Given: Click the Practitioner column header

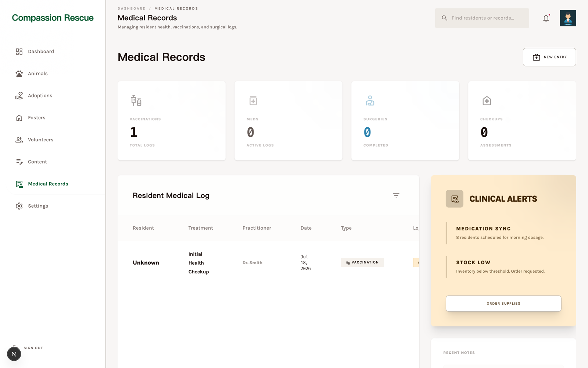Looking at the screenshot, I should tap(257, 228).
